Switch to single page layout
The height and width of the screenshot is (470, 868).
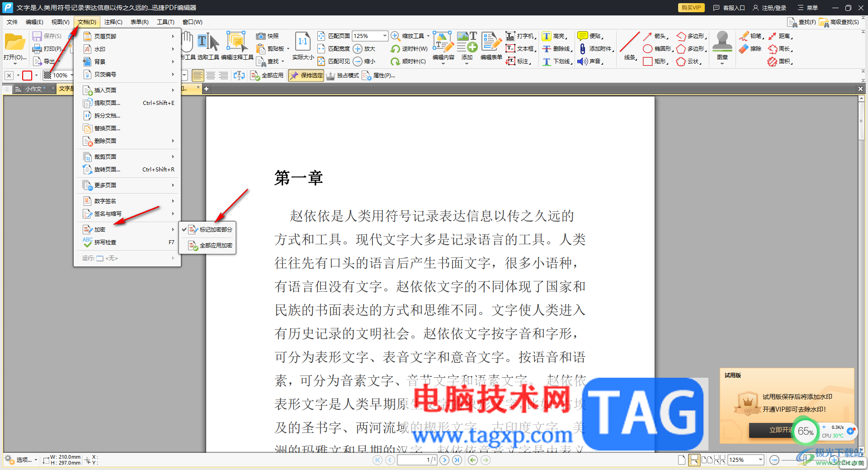[x=682, y=460]
